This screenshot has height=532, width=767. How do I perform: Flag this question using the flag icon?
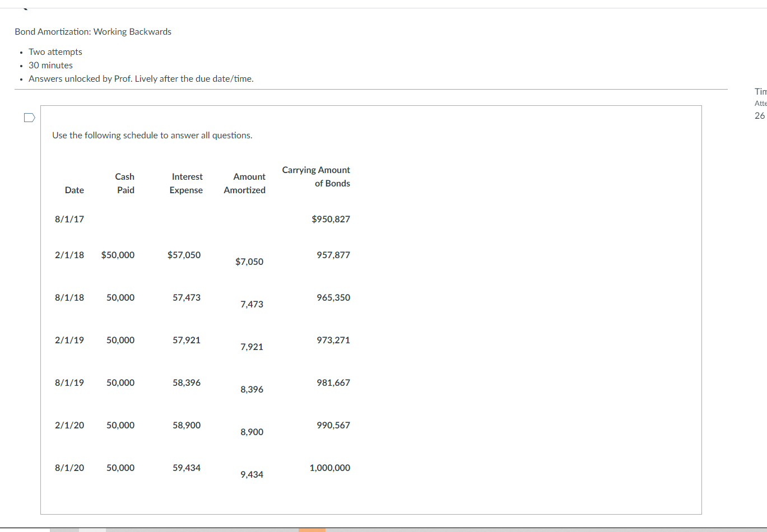29,118
